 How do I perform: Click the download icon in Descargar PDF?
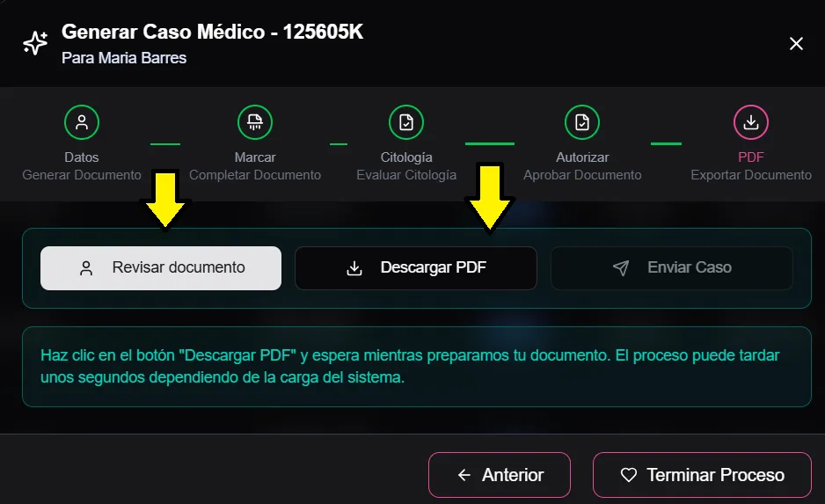point(354,268)
